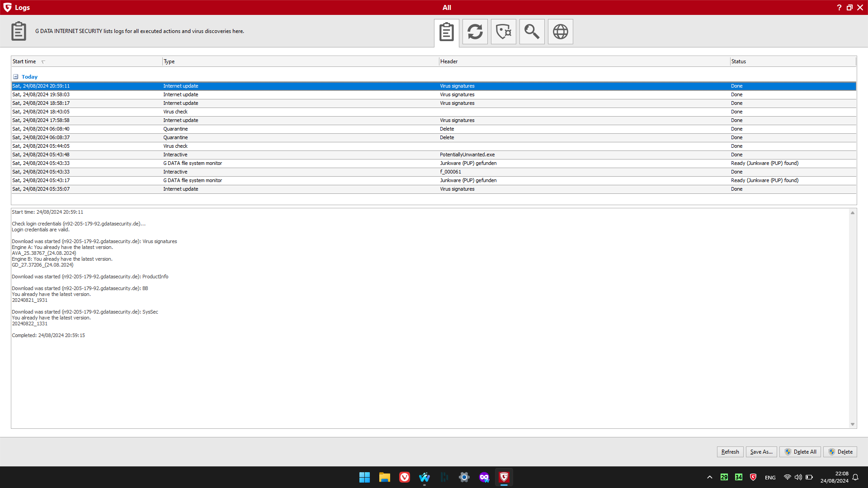Image resolution: width=868 pixels, height=488 pixels.
Task: Select the PotentiallyUnwanted.exe Interactive log row
Action: pos(467,155)
